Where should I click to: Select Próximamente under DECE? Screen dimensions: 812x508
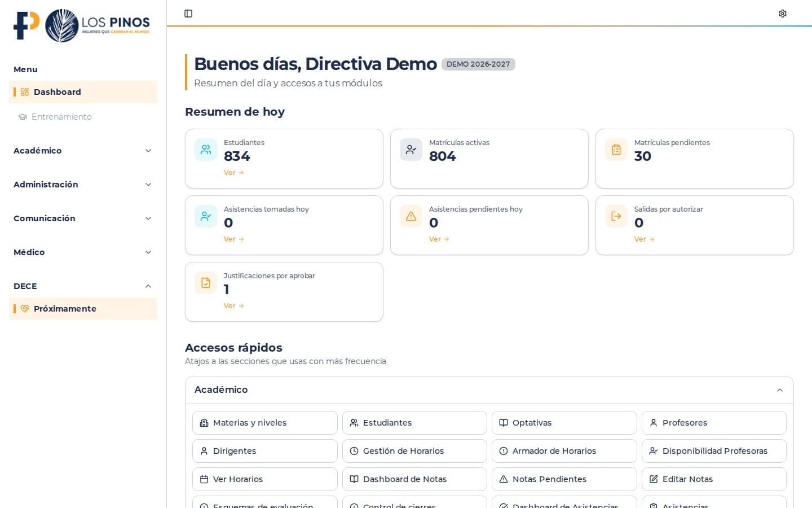click(x=83, y=309)
